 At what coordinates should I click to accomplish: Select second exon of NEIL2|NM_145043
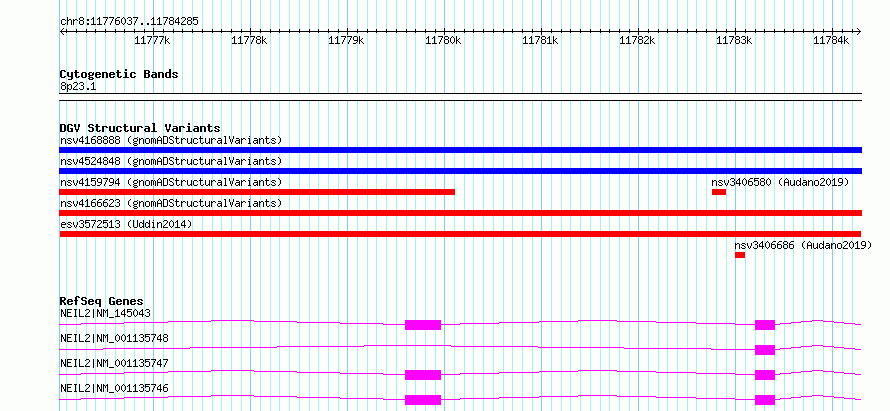(x=765, y=325)
